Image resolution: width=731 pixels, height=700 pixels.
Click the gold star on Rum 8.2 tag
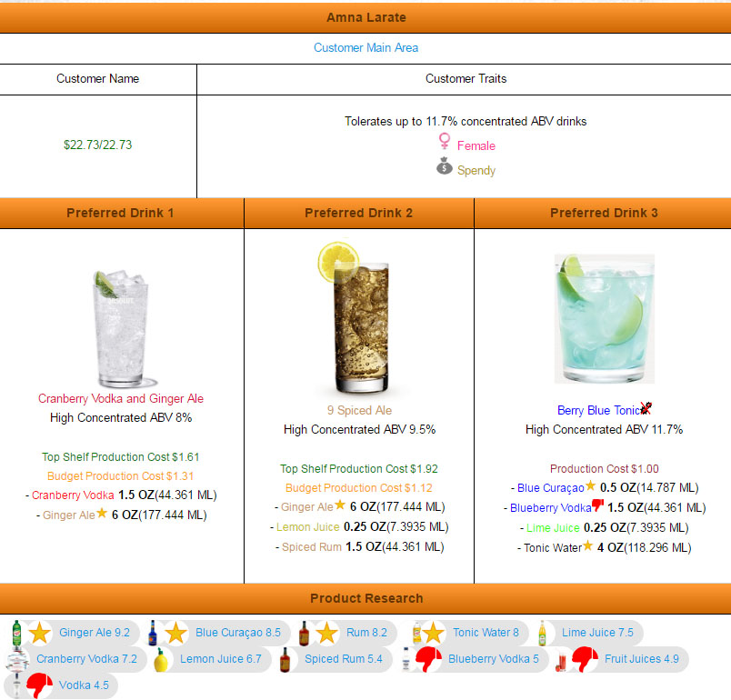click(x=326, y=633)
